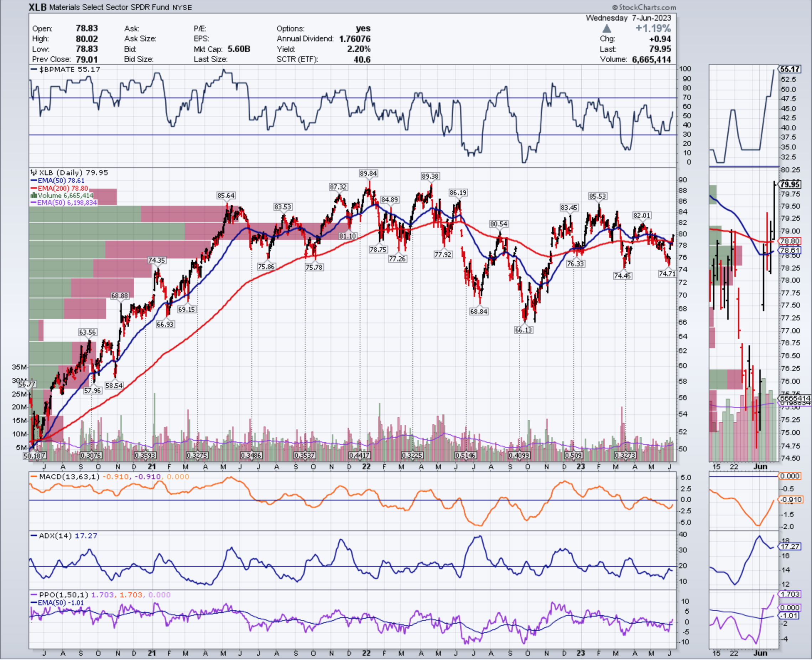Click the 80.54 peak price label
812x660 pixels.
coord(499,224)
